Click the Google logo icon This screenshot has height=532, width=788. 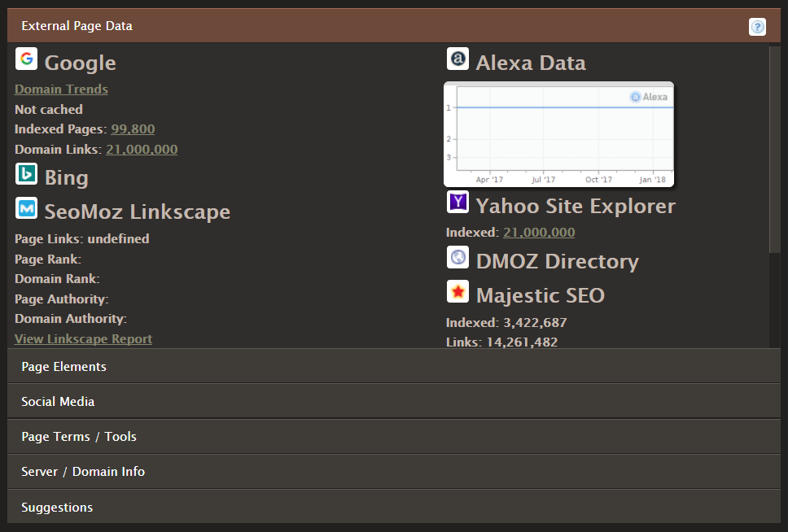[26, 59]
